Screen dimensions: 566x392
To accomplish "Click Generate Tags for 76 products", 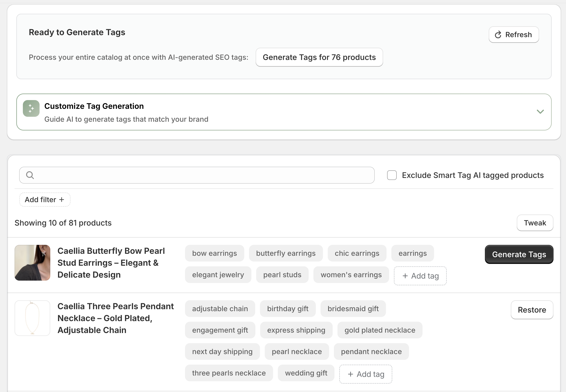I will click(319, 57).
